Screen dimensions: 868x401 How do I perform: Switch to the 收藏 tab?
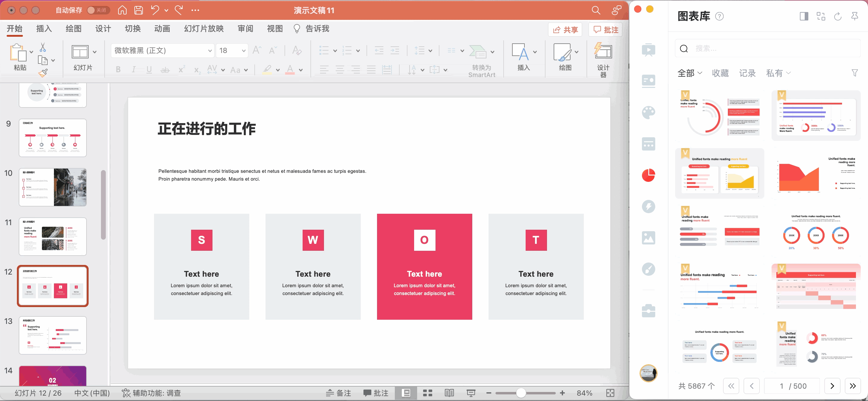click(x=720, y=73)
